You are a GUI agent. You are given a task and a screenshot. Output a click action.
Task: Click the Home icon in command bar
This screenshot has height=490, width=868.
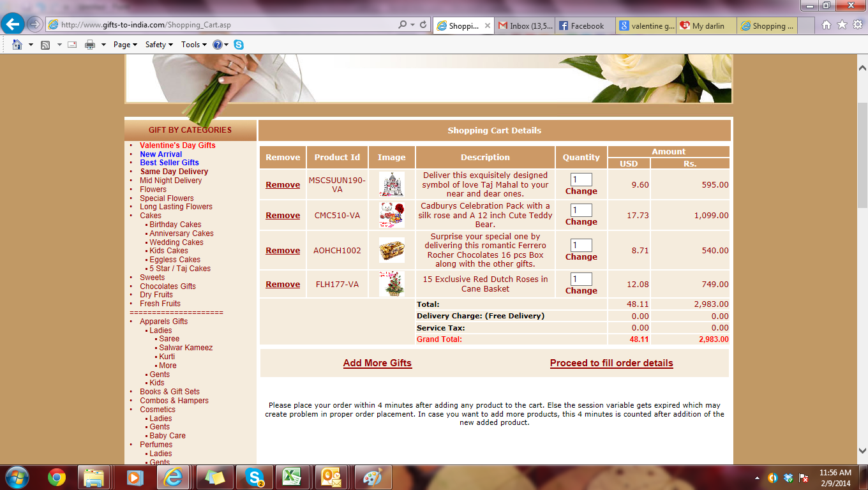(x=17, y=45)
